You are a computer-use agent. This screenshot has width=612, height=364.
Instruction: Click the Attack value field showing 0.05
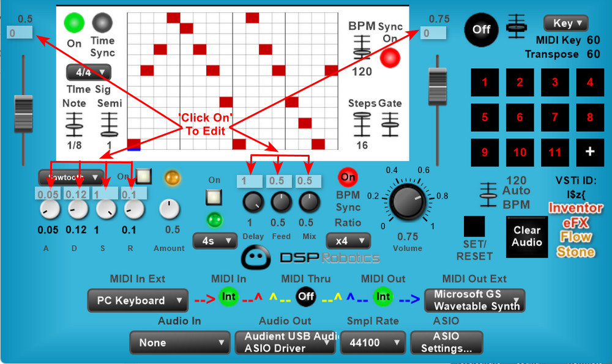48,194
